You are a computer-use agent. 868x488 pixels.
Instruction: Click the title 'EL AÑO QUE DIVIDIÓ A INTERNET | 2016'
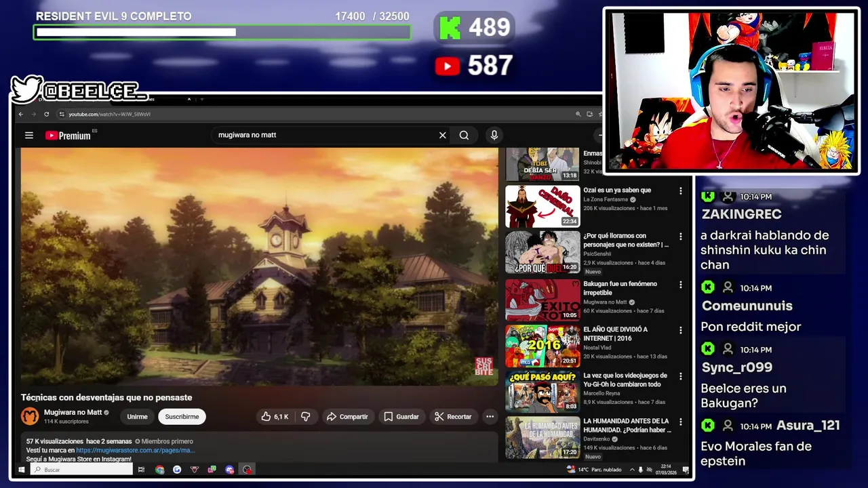(x=615, y=333)
